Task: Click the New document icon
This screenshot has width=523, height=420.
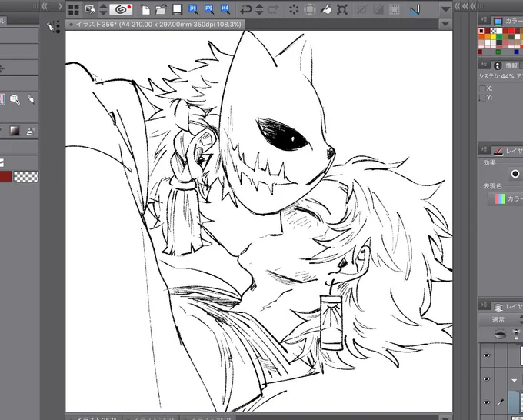Action: (145, 10)
